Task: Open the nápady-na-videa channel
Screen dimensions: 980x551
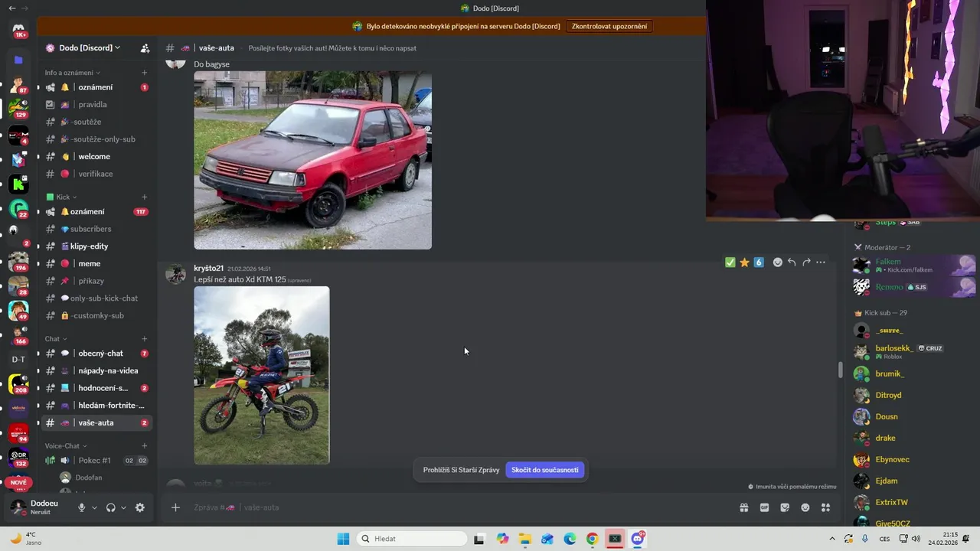Action: [96, 370]
